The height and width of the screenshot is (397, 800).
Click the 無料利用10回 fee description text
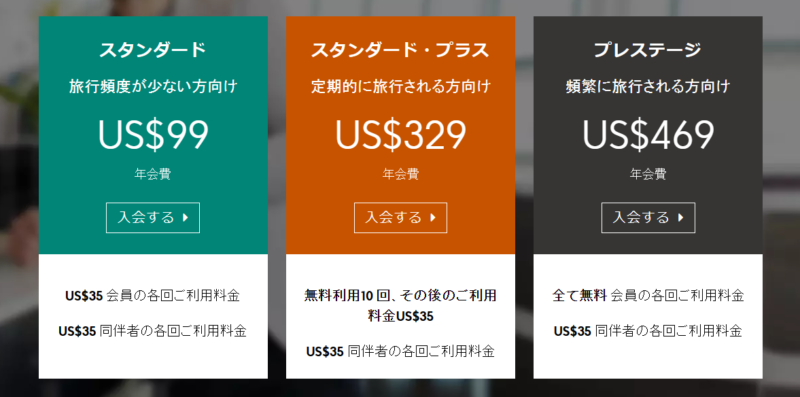[x=401, y=306]
